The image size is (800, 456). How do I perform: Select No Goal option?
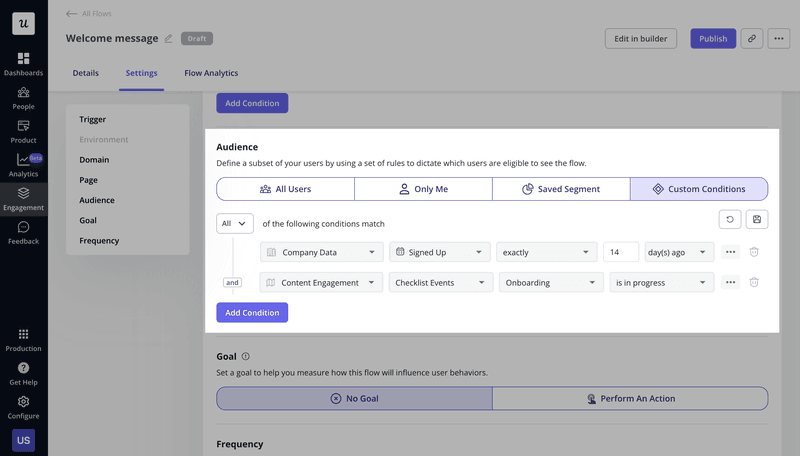coord(354,398)
